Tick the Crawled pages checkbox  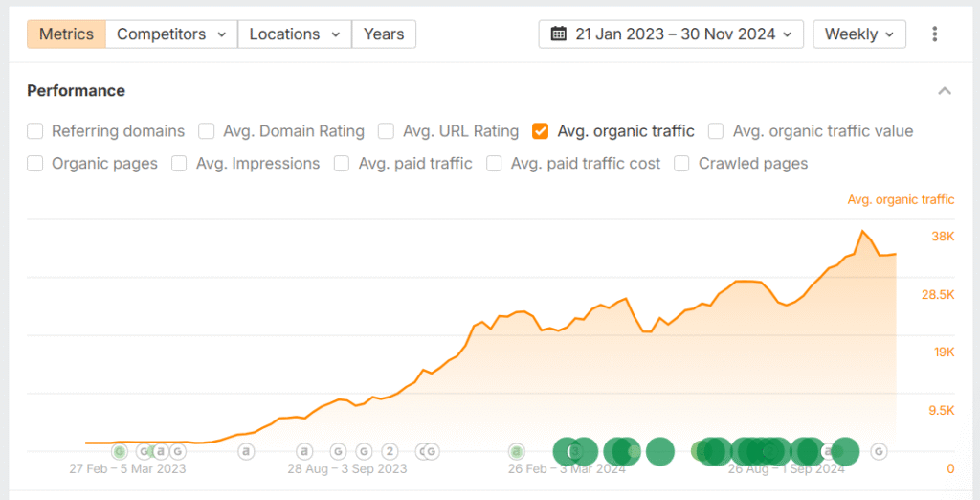(682, 164)
